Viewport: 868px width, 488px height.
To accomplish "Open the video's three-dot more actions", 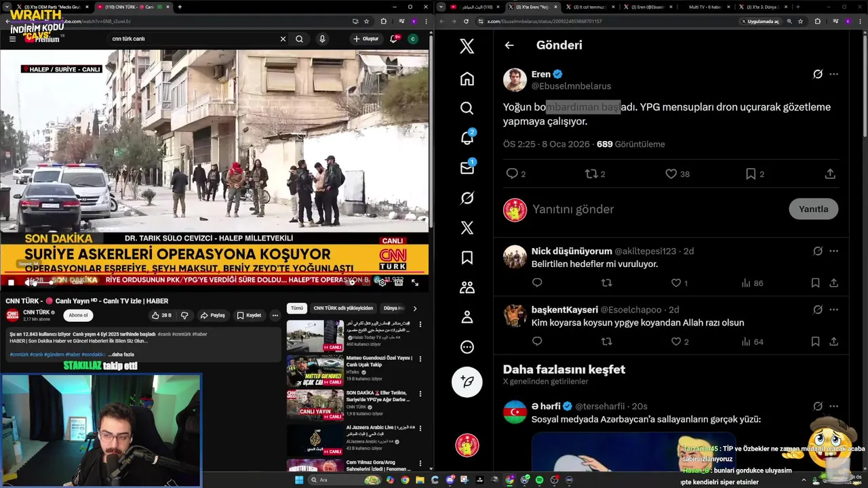I will coord(275,315).
